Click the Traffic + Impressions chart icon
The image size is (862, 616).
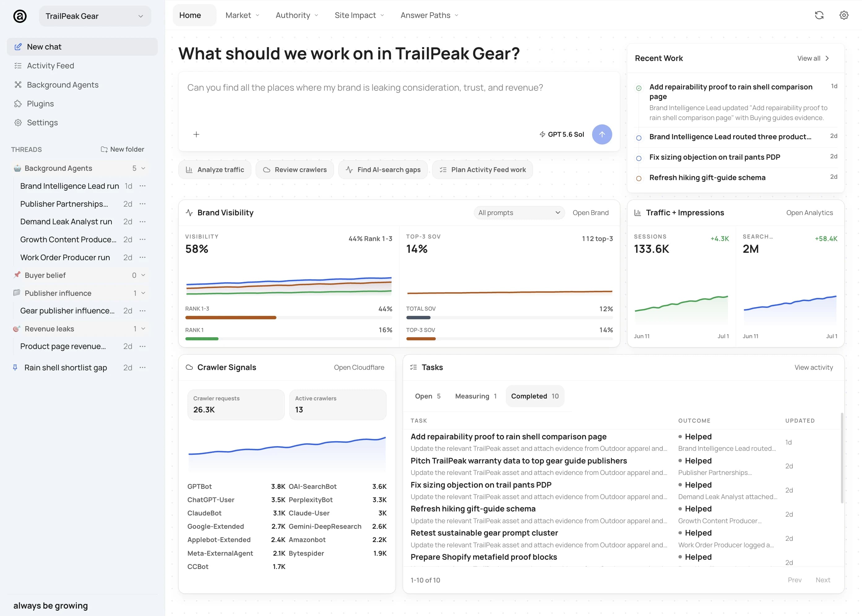coord(638,213)
